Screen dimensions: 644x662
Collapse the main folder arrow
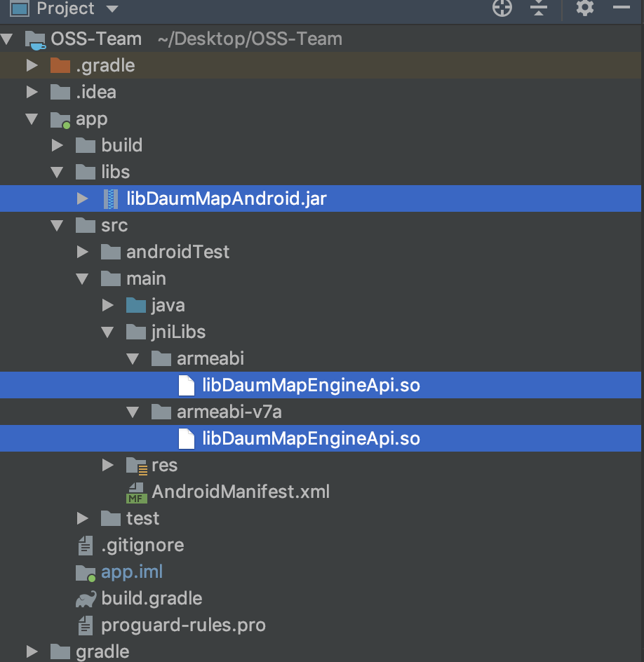coord(82,278)
